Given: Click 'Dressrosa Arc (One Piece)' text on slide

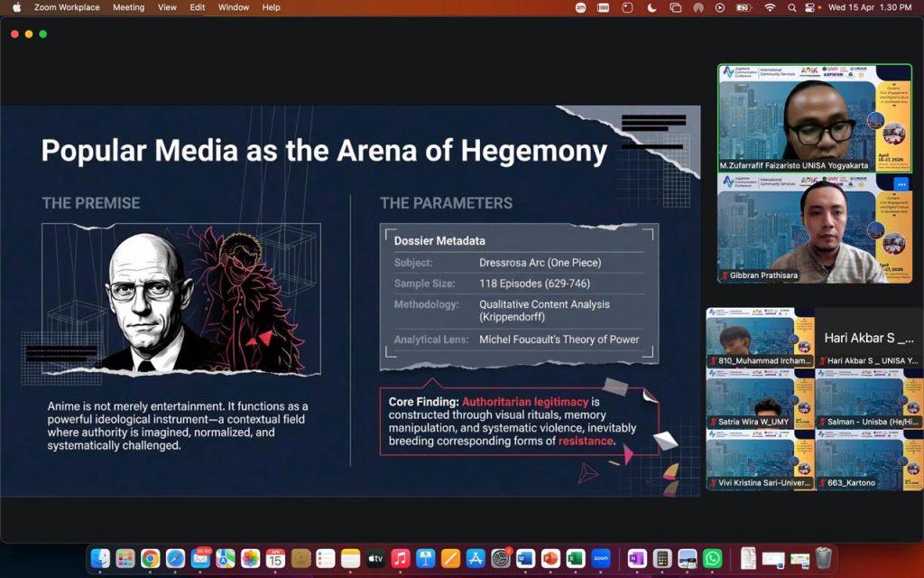Looking at the screenshot, I should click(x=541, y=263).
